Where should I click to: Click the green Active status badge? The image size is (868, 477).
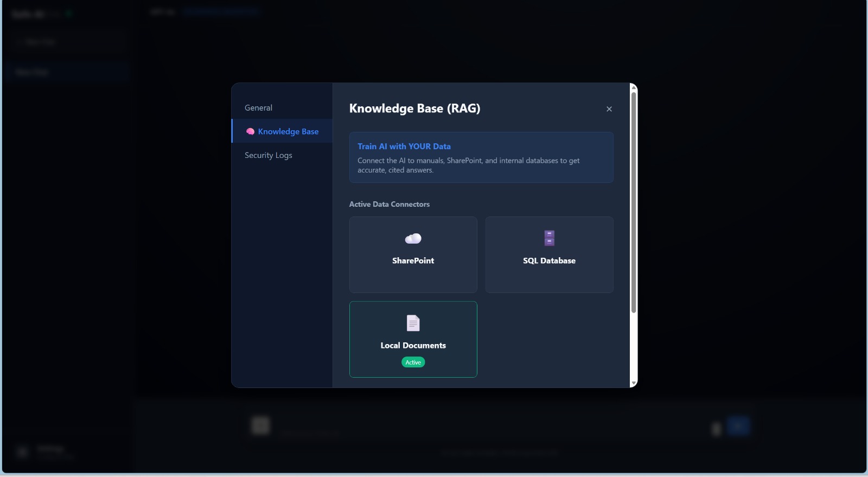click(x=413, y=362)
